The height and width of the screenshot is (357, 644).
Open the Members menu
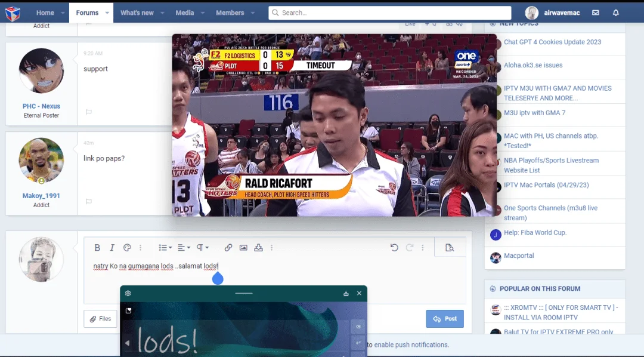pos(230,13)
